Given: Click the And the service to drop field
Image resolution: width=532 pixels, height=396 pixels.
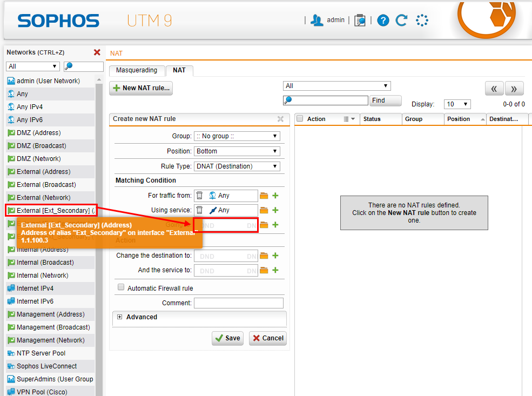Looking at the screenshot, I should pyautogui.click(x=226, y=271).
